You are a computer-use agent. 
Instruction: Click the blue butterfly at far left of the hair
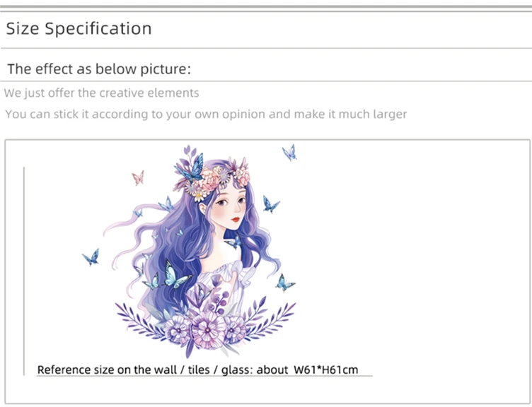[x=91, y=257]
